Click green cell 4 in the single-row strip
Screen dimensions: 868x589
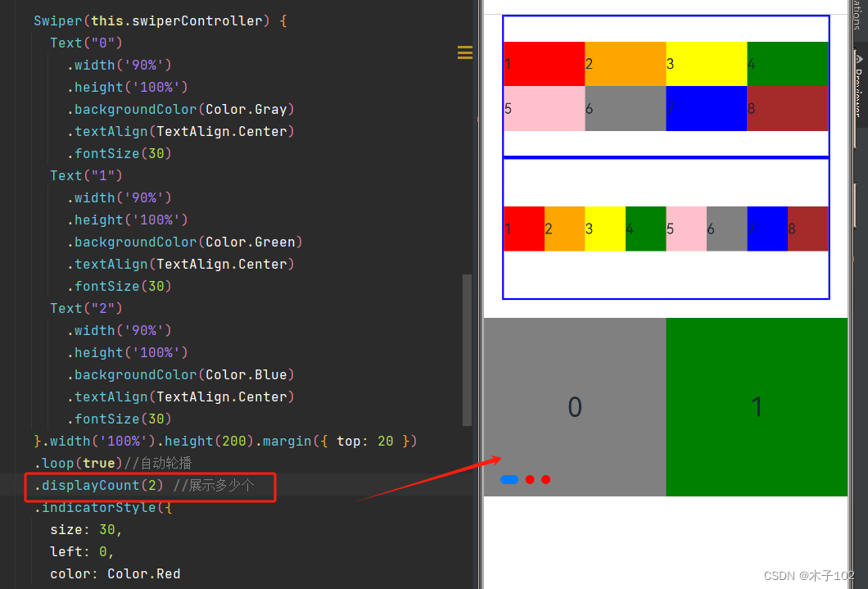tap(645, 229)
